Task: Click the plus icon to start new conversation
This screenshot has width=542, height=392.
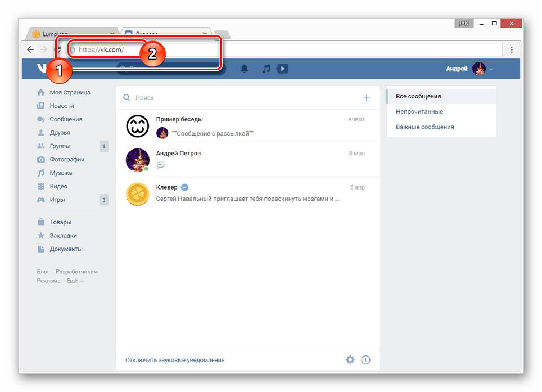Action: pos(366,98)
